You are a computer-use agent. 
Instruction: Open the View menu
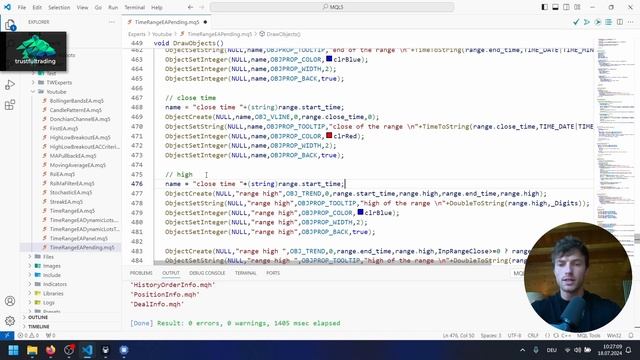82,7
